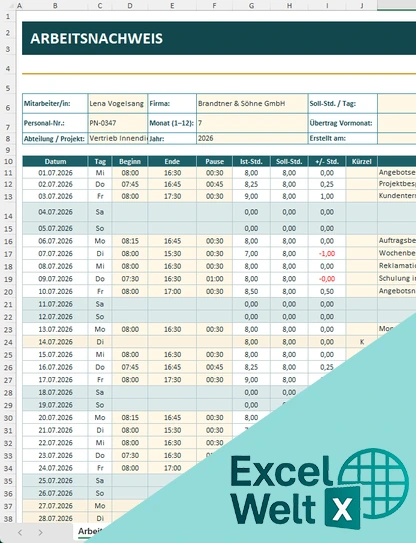Select the Datum column heading cell
Screen dimensions: 416x543
click(55, 161)
